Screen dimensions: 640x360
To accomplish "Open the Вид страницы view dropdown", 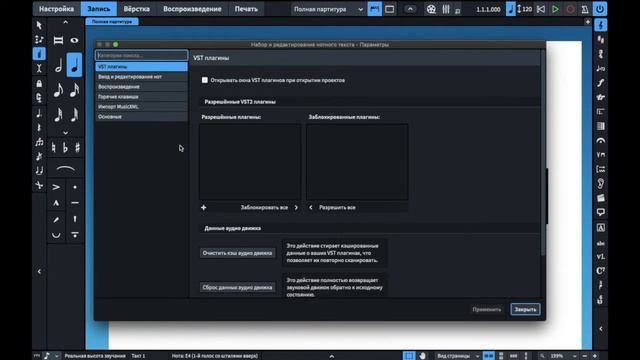I will (x=458, y=356).
